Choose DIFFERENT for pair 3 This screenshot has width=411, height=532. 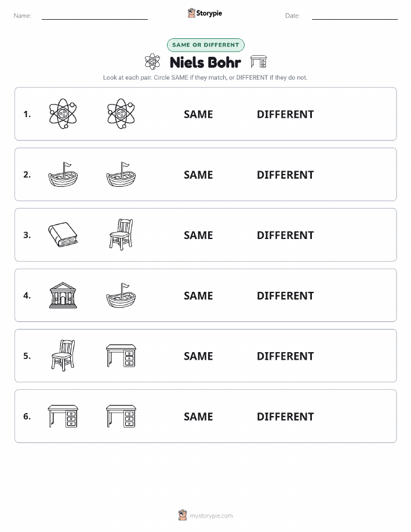click(285, 235)
